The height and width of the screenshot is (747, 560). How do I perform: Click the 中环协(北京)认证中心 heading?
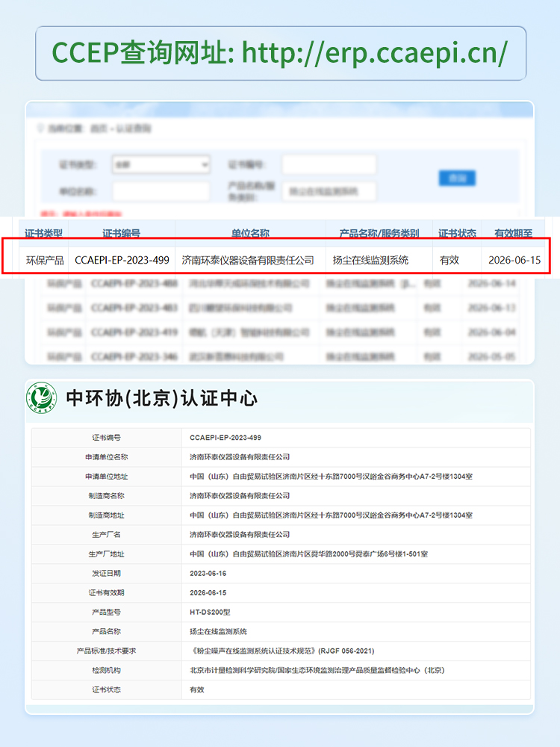tap(162, 398)
